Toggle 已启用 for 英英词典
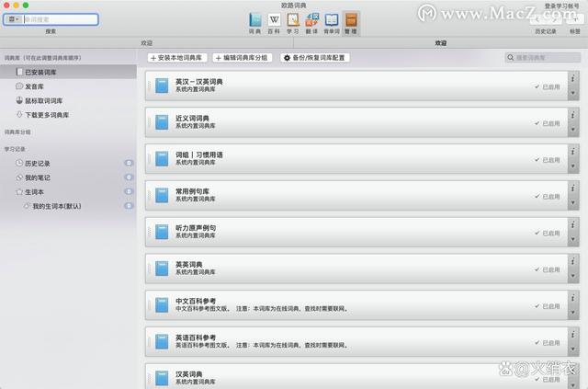This screenshot has height=389, width=588. tap(548, 269)
